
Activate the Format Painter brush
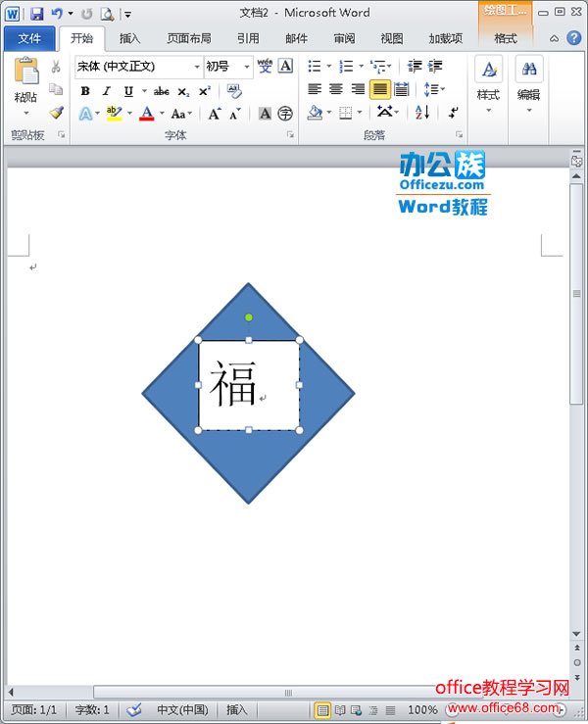tap(57, 113)
